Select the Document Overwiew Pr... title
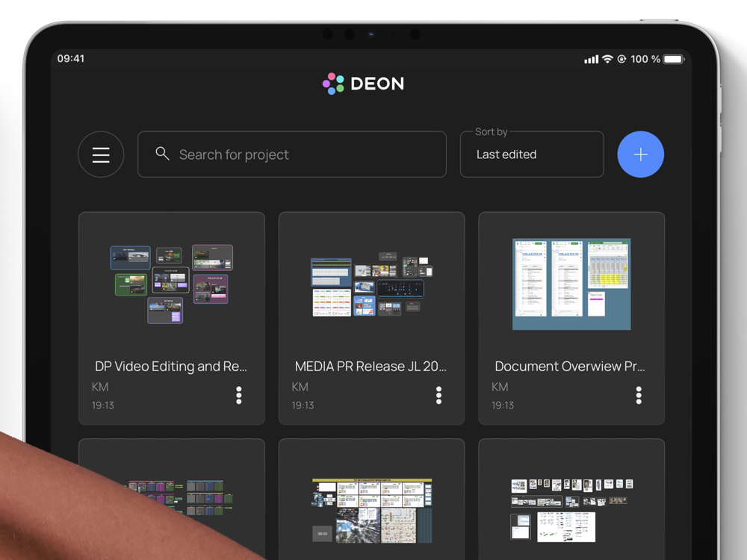Image resolution: width=747 pixels, height=560 pixels. coord(570,366)
